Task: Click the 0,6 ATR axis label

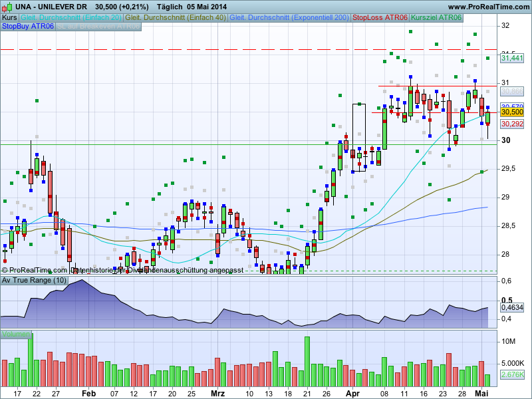Action: 507,281
